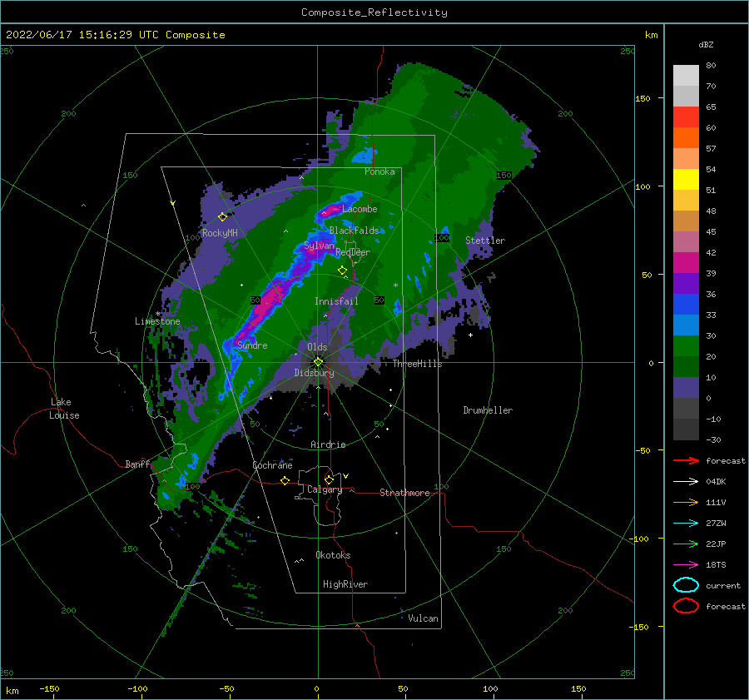
Task: Click the orange 111V arrow in the legend
Action: tap(686, 502)
